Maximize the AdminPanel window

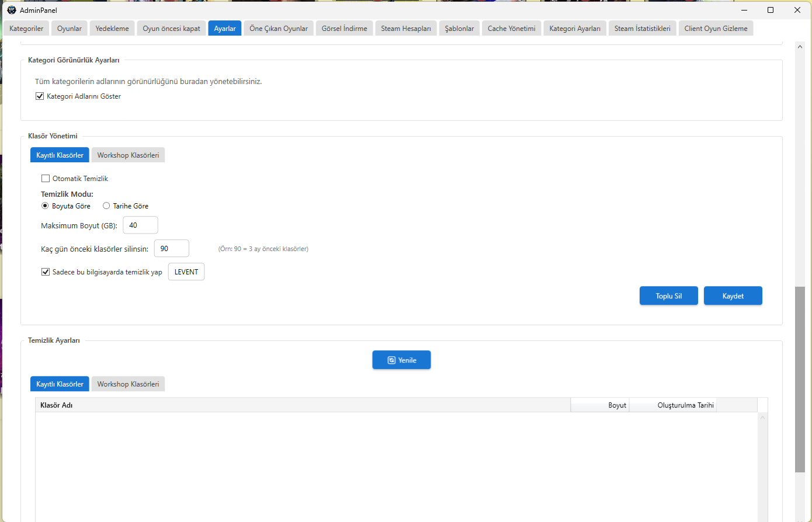click(x=771, y=10)
